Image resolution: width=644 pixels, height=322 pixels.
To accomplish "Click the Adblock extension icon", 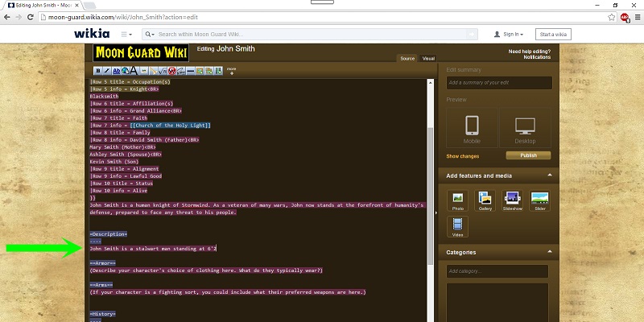I will pyautogui.click(x=625, y=17).
